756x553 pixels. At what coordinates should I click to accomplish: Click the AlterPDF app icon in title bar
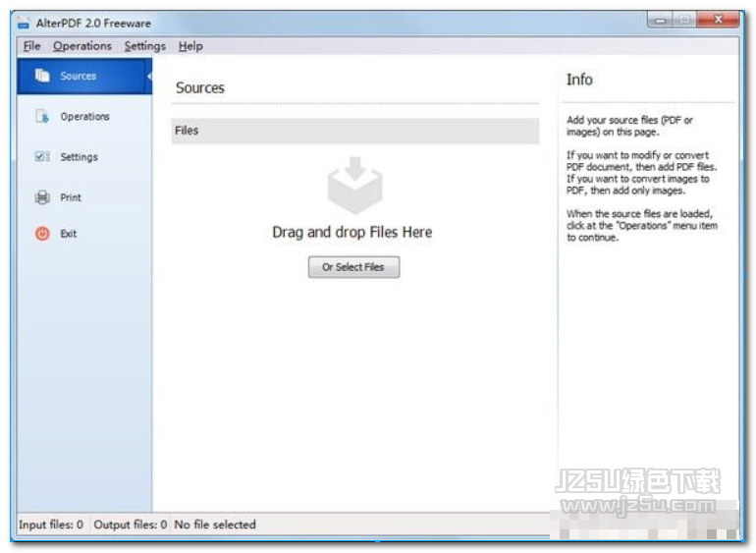(23, 23)
